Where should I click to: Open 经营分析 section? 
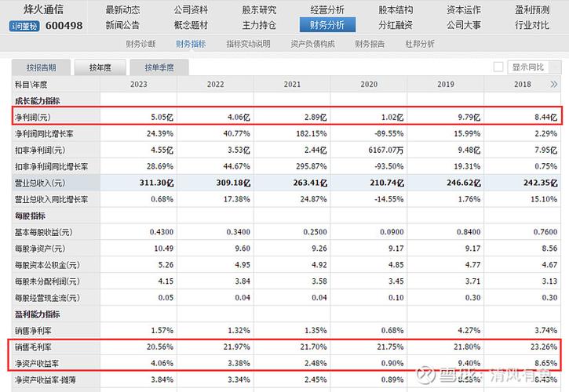coord(327,9)
